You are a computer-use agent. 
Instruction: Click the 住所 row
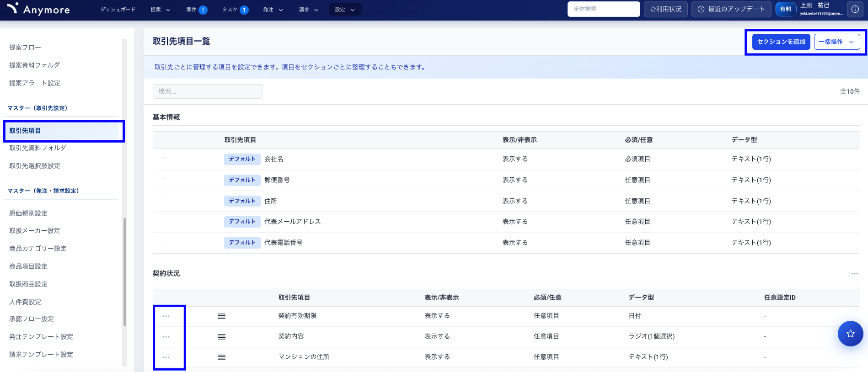coord(506,201)
